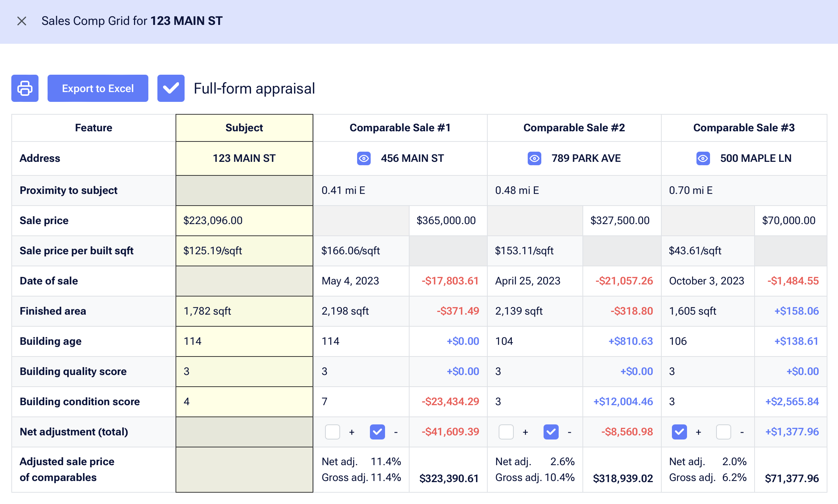Edit the subject sale price $223,096.00
The height and width of the screenshot is (504, 838).
[x=244, y=220]
